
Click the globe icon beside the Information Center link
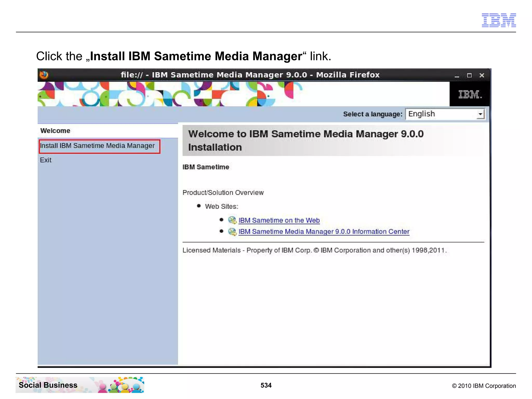pos(232,231)
